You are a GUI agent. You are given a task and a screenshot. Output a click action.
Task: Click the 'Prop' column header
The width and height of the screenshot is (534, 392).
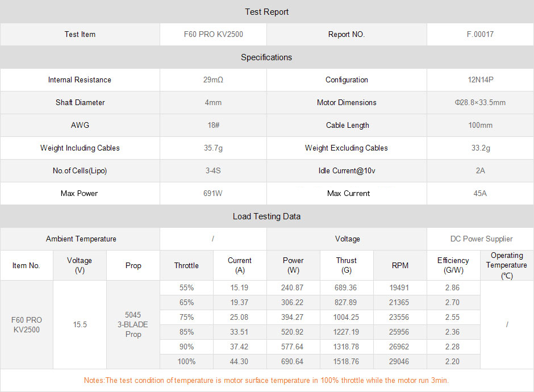133,265
